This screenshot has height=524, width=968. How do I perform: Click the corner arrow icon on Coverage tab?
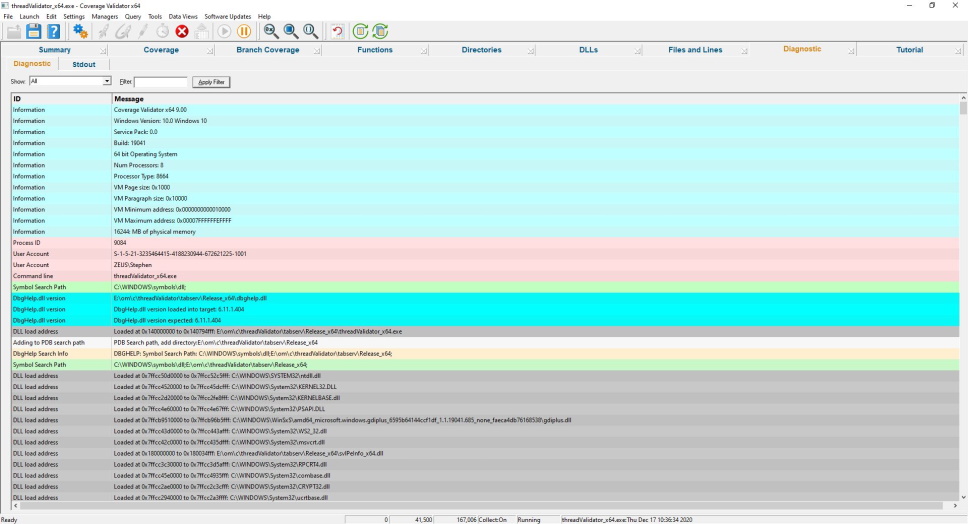[210, 51]
